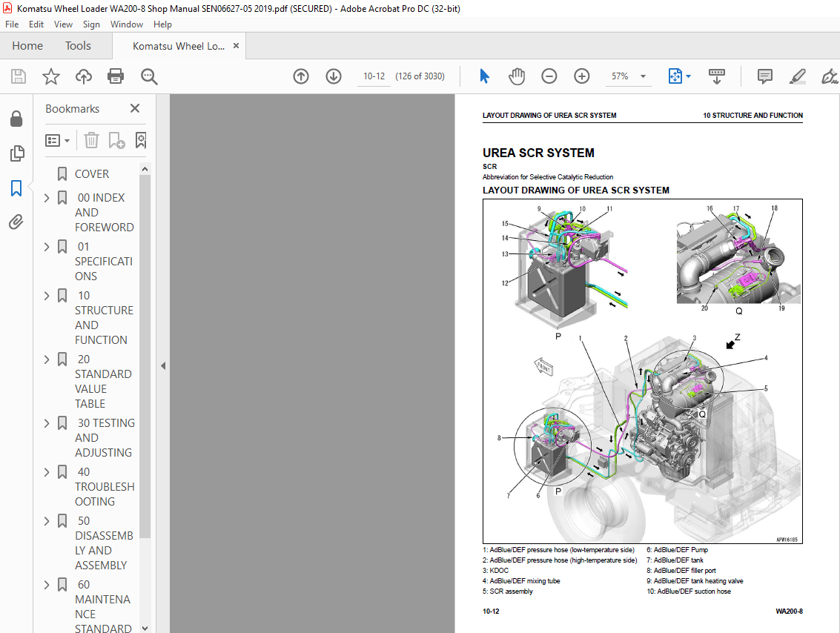840x633 pixels.
Task: Open fit page options dropdown arrow
Action: pyautogui.click(x=689, y=76)
